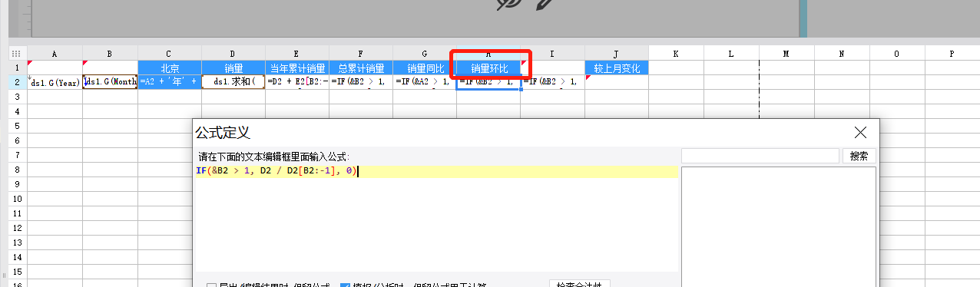Viewport: 980px width, 287px height.
Task: Click the 检查合法性 button
Action: click(579, 285)
